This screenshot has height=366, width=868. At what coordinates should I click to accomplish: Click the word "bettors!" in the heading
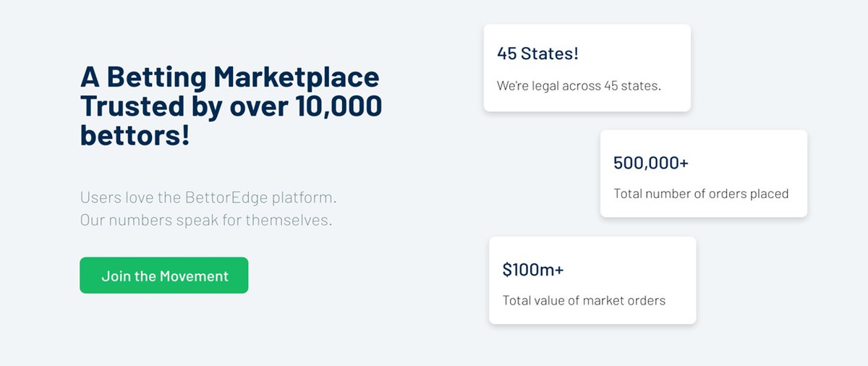(135, 135)
